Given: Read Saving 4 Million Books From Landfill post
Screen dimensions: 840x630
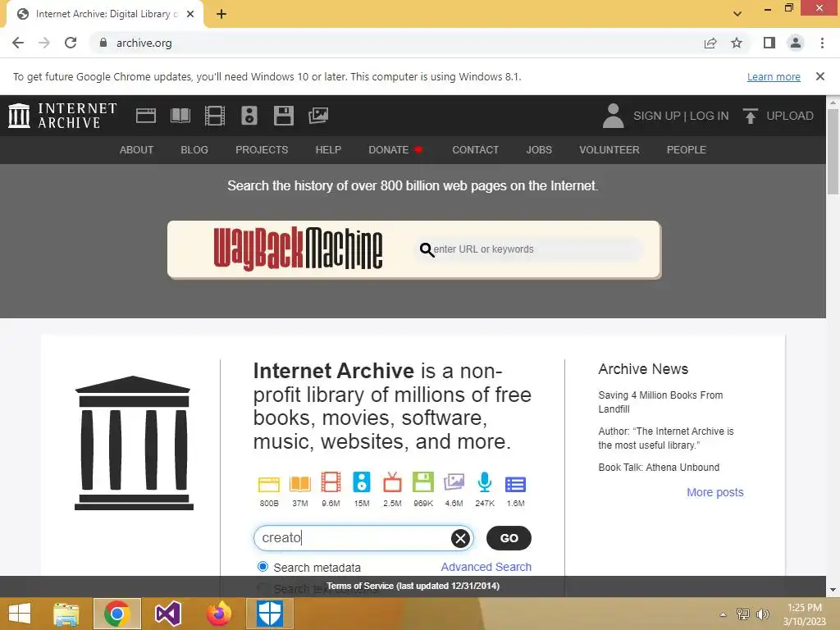Looking at the screenshot, I should (x=660, y=402).
